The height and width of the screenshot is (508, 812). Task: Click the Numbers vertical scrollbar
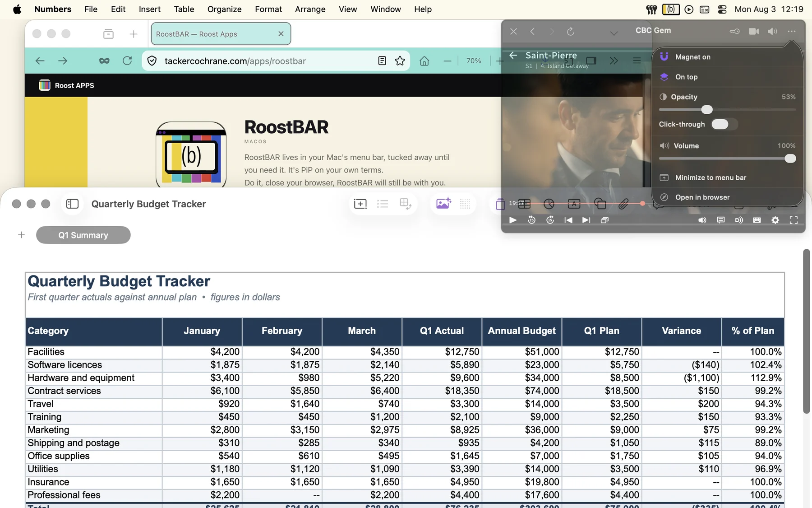coord(807,331)
